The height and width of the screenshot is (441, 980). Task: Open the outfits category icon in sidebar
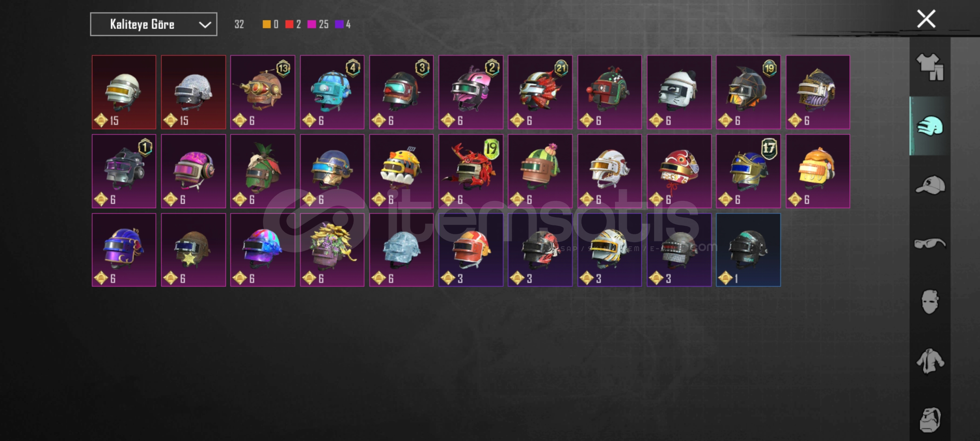930,67
